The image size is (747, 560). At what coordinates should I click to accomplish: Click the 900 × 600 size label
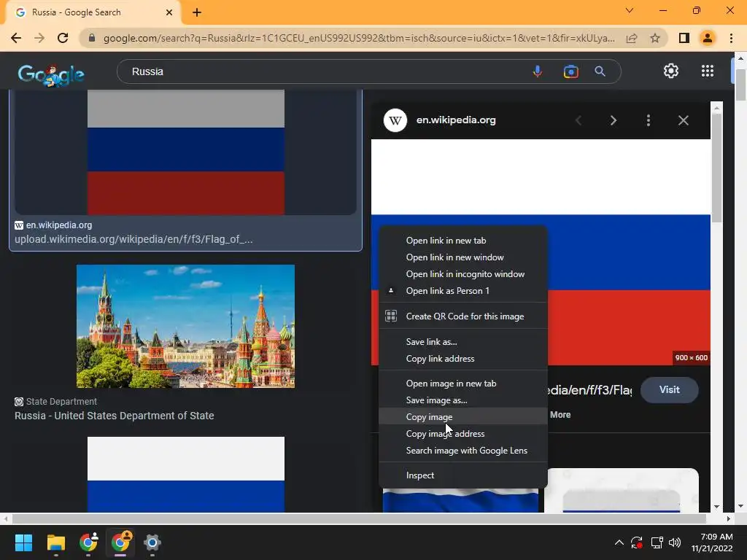692,357
